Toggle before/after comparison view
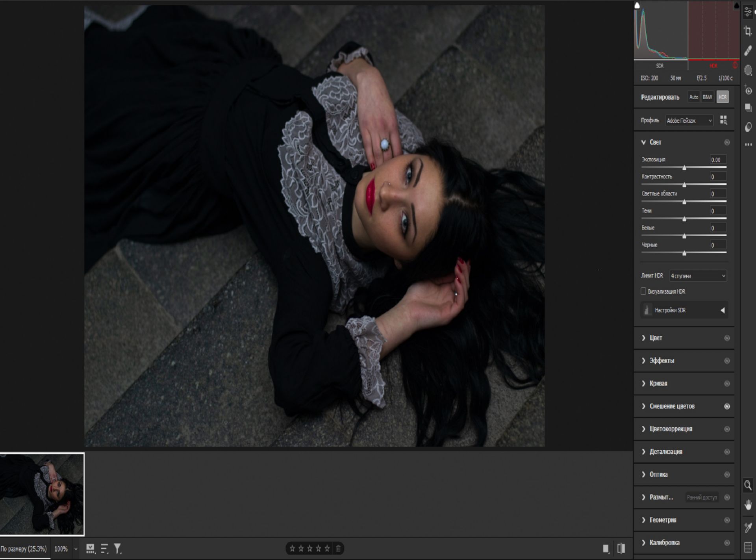This screenshot has height=560, width=756. [x=621, y=548]
